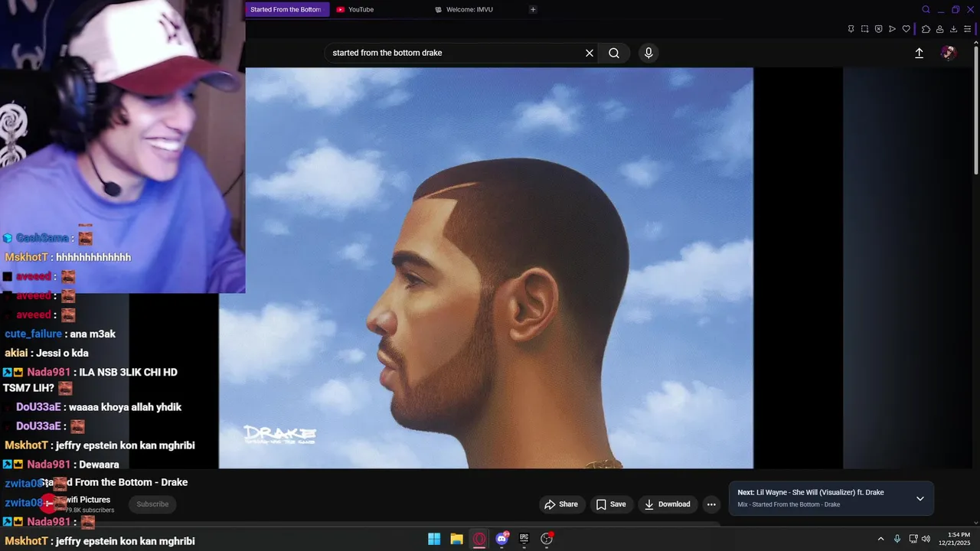Image resolution: width=980 pixels, height=551 pixels.
Task: Click the send/flow arrow icon
Action: click(x=892, y=29)
